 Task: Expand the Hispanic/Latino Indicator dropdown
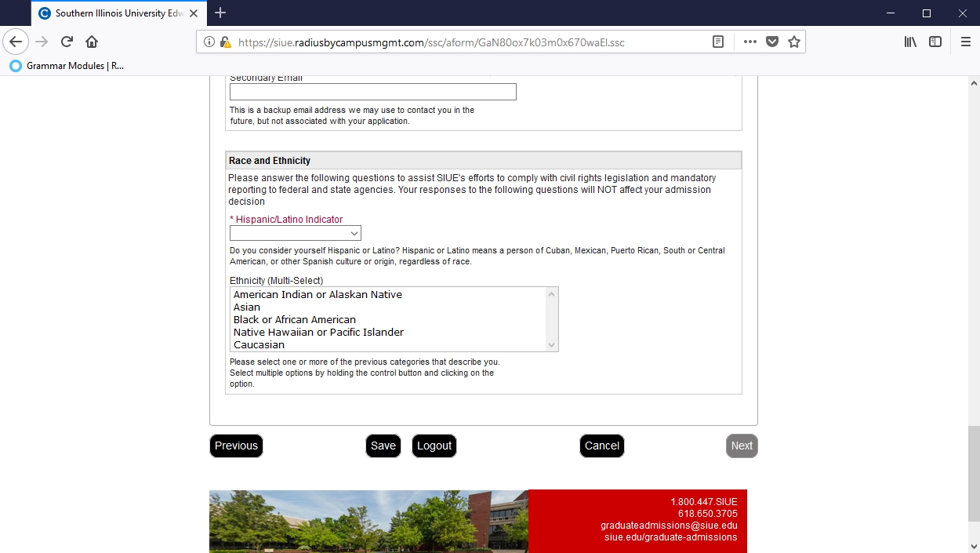click(295, 233)
